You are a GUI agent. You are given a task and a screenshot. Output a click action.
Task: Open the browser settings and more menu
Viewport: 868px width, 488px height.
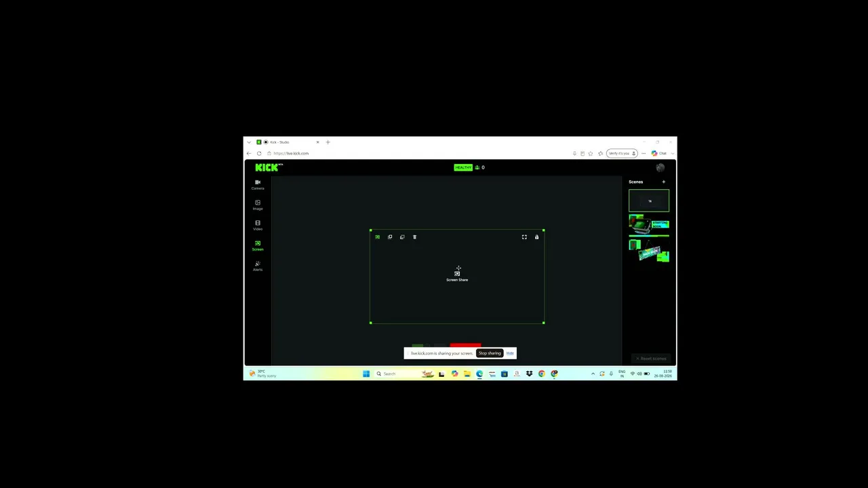[644, 153]
